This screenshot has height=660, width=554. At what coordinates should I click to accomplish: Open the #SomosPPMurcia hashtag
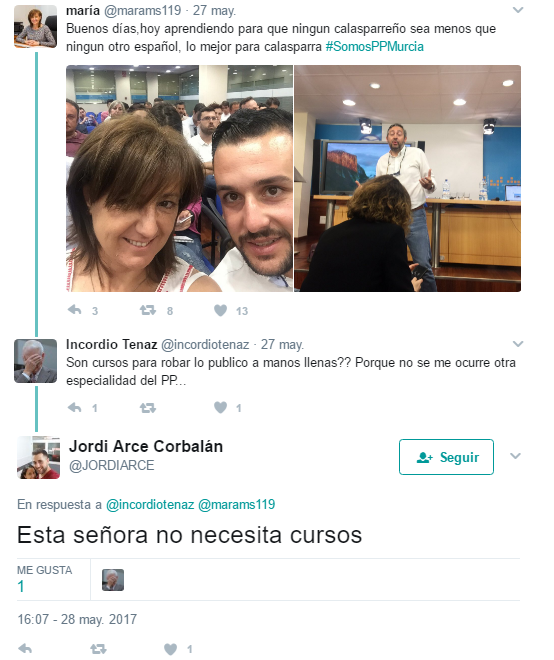pos(374,46)
